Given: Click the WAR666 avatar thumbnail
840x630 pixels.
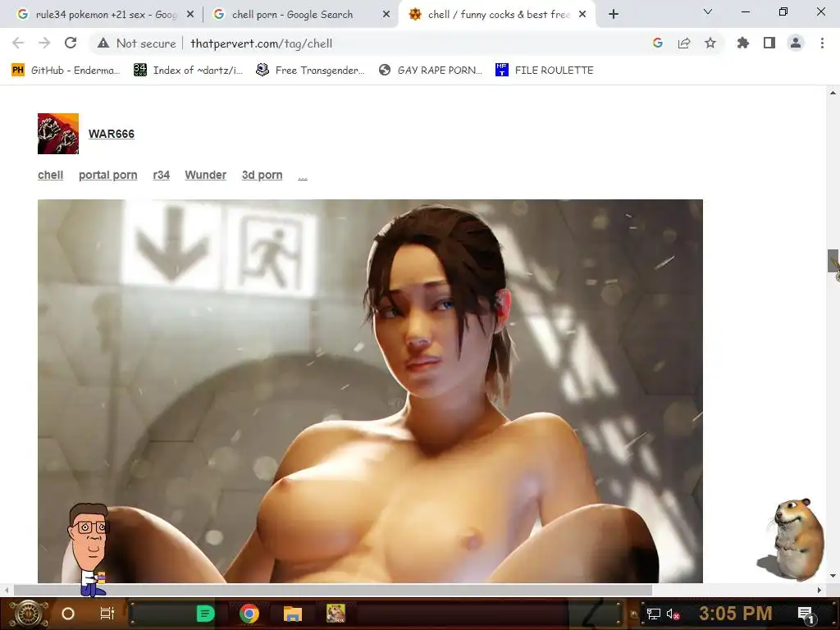Looking at the screenshot, I should click(58, 134).
